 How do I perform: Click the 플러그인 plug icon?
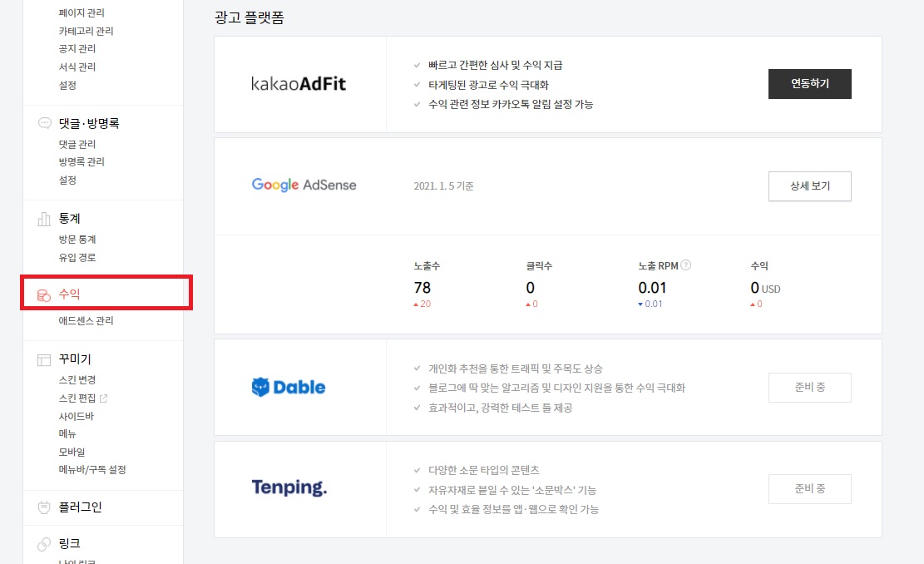44,507
